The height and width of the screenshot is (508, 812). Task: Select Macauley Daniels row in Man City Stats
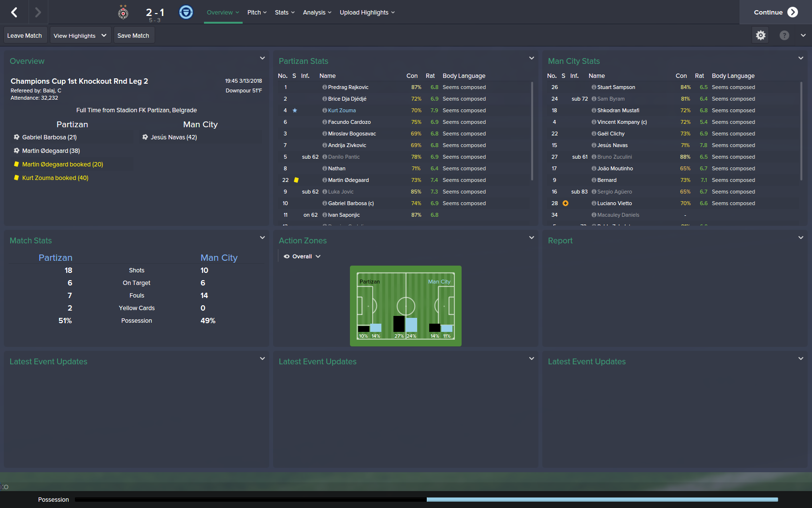[x=672, y=215]
